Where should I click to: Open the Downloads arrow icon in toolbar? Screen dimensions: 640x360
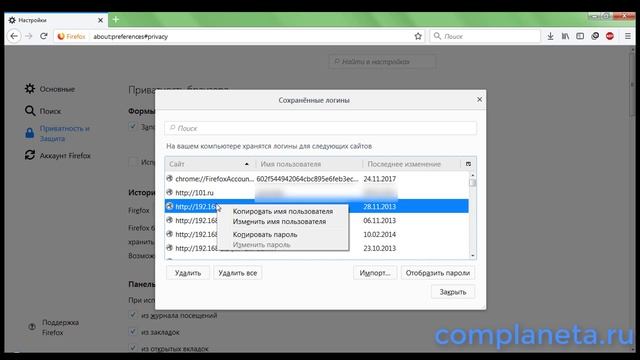550,36
